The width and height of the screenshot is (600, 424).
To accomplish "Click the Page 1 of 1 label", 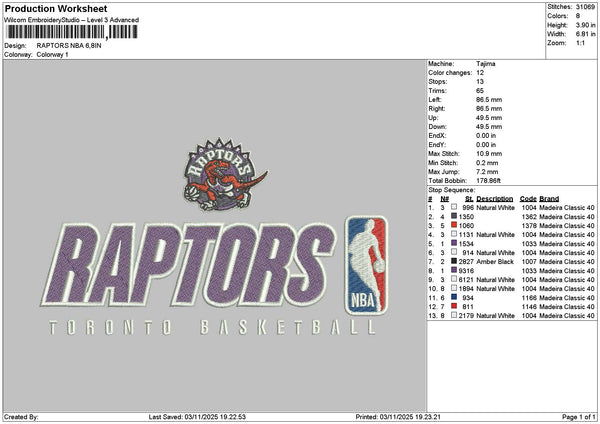I will 579,417.
